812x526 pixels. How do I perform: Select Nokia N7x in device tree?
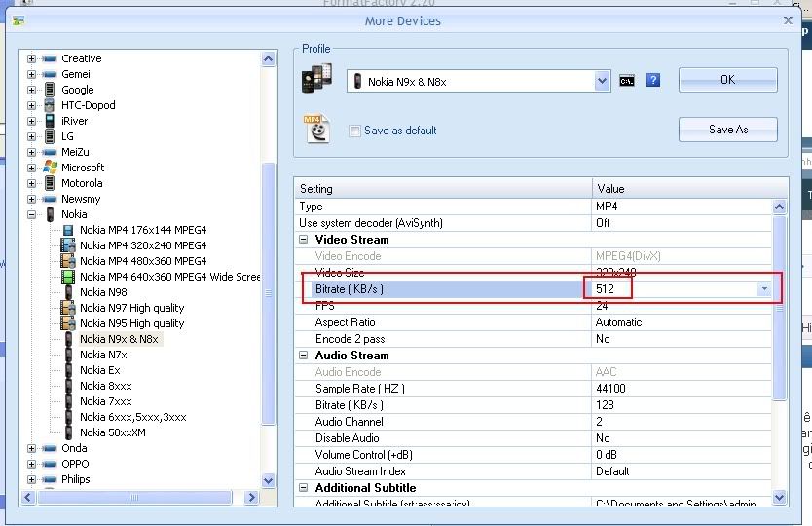coord(103,355)
